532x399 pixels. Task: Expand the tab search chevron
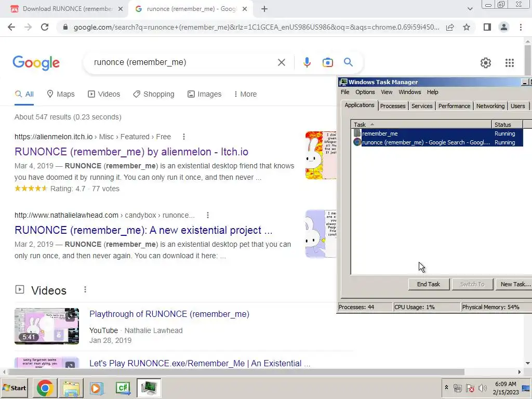pos(470,9)
